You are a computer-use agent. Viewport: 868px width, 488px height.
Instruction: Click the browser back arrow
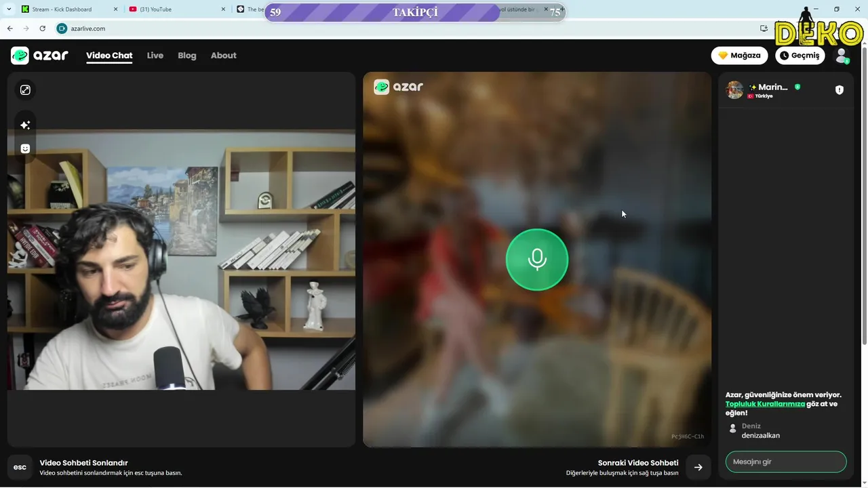[9, 28]
